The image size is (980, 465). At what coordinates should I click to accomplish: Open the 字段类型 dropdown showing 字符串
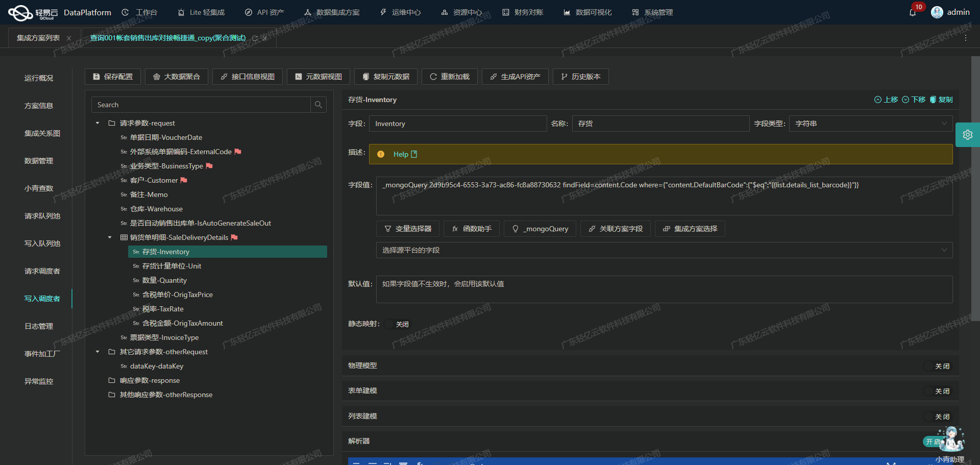click(x=870, y=123)
